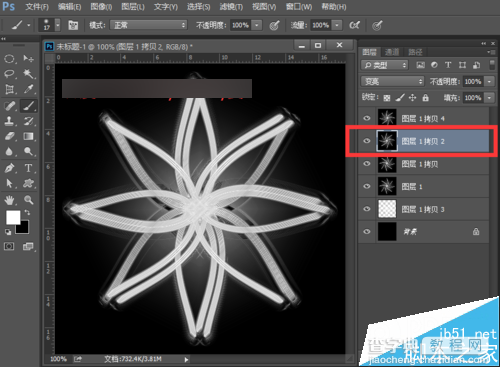Select the Brush tool in toolbox
500x367 pixels.
(x=29, y=106)
